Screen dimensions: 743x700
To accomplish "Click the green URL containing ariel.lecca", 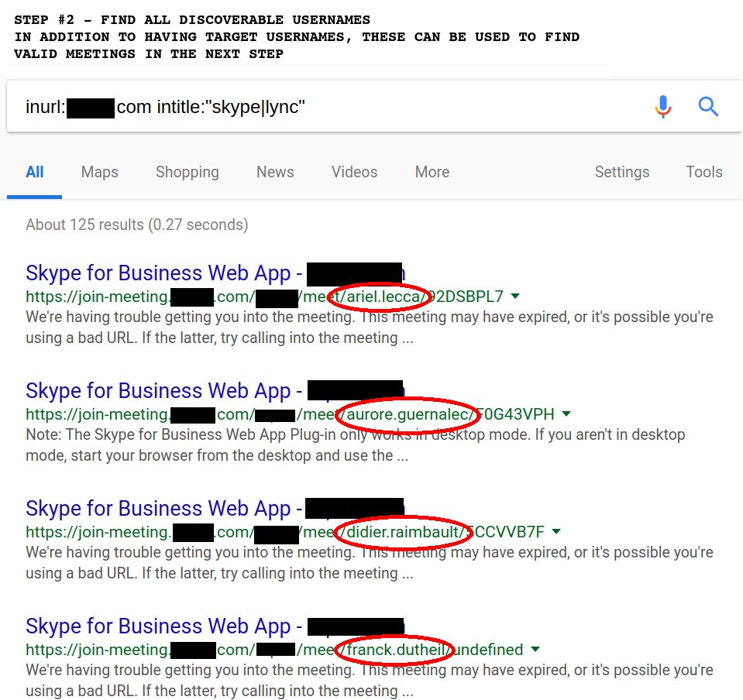I will point(264,297).
